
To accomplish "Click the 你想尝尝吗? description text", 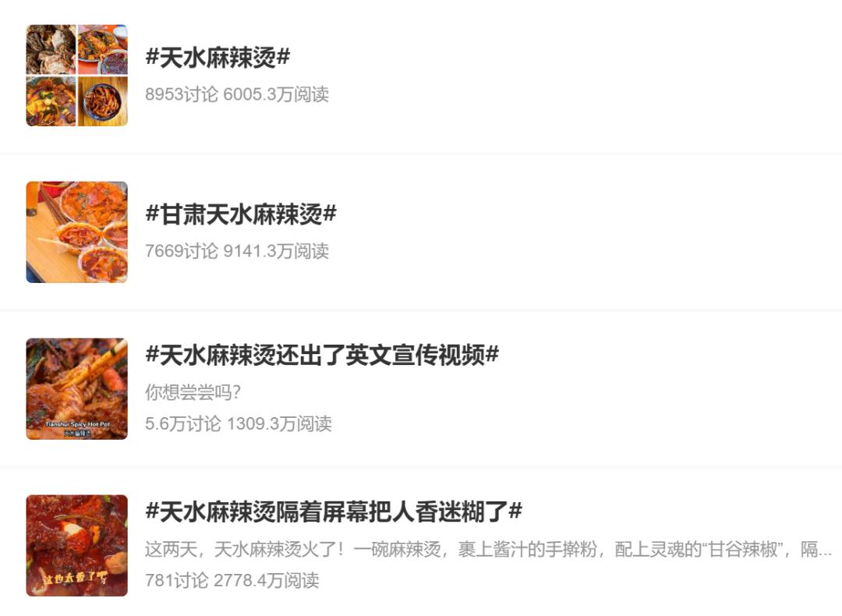I will pos(193,392).
